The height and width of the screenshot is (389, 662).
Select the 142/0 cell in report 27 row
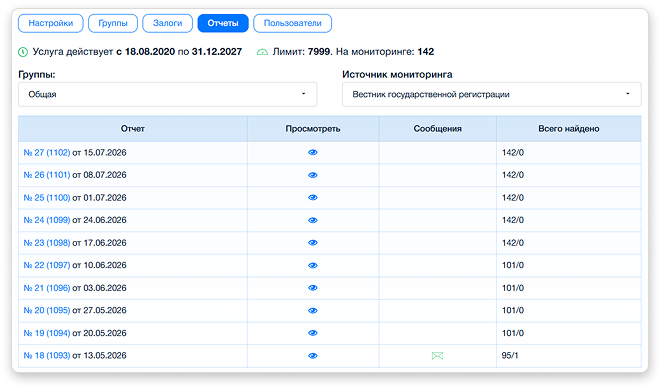[569, 152]
